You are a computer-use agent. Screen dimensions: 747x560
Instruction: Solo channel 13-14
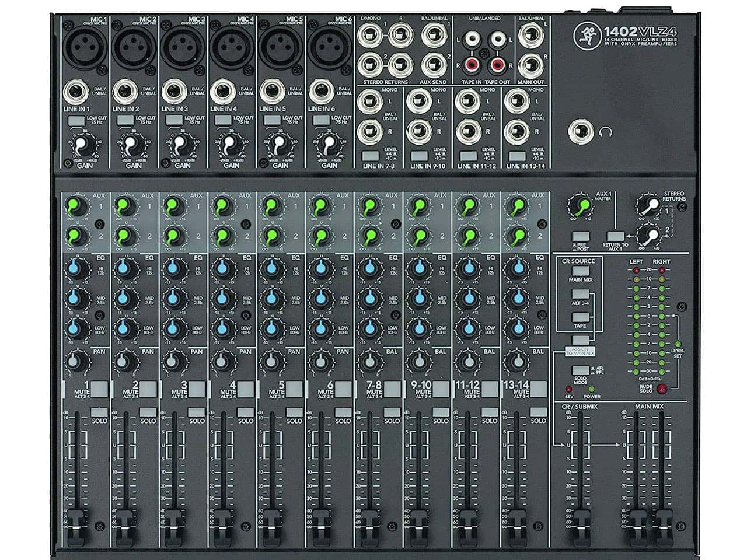coord(540,412)
